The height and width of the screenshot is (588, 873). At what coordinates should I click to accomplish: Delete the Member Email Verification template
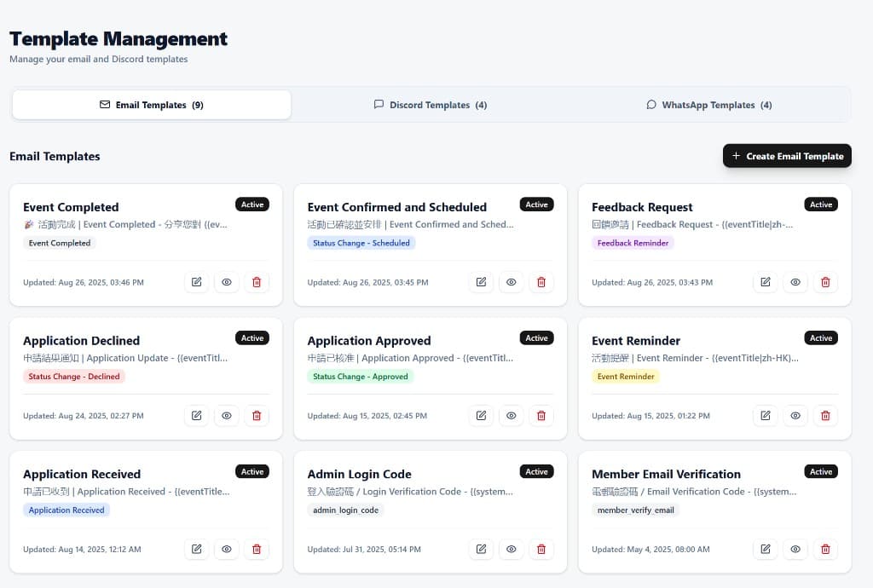tap(825, 549)
